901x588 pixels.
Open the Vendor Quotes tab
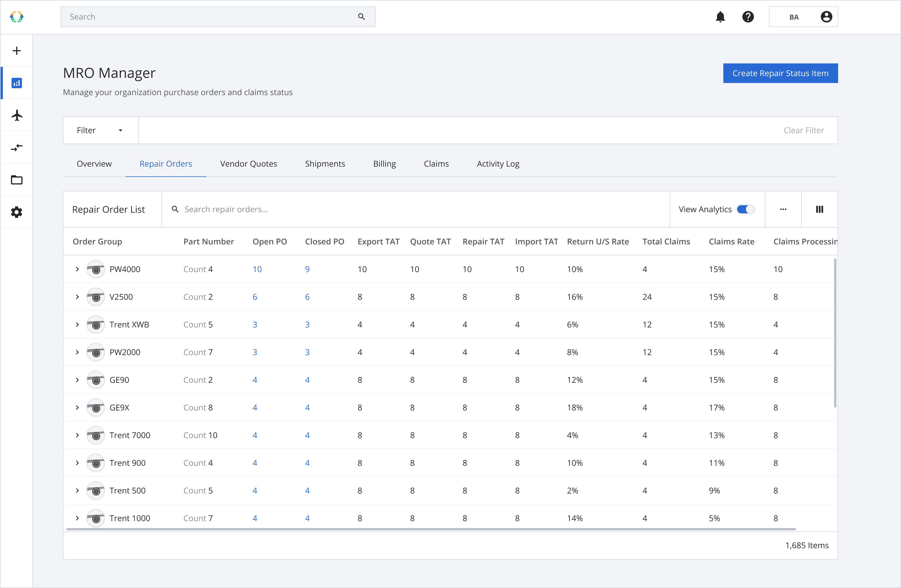(249, 163)
